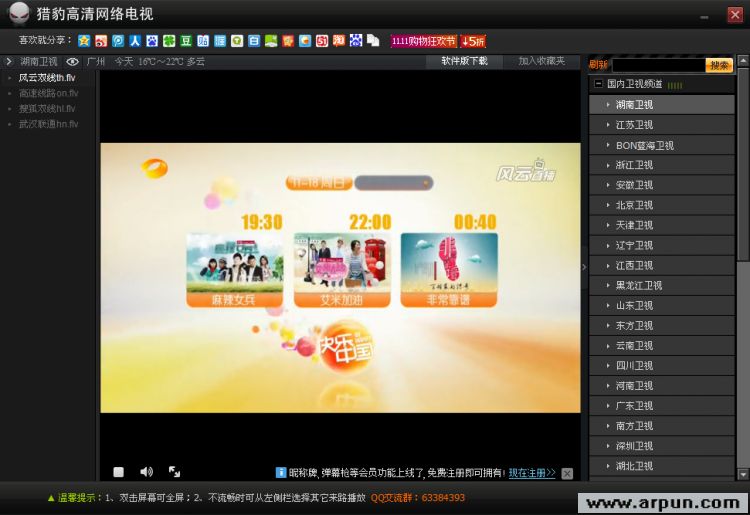This screenshot has height=515, width=750.
Task: Click the copy link icon after share icons
Action: point(373,41)
